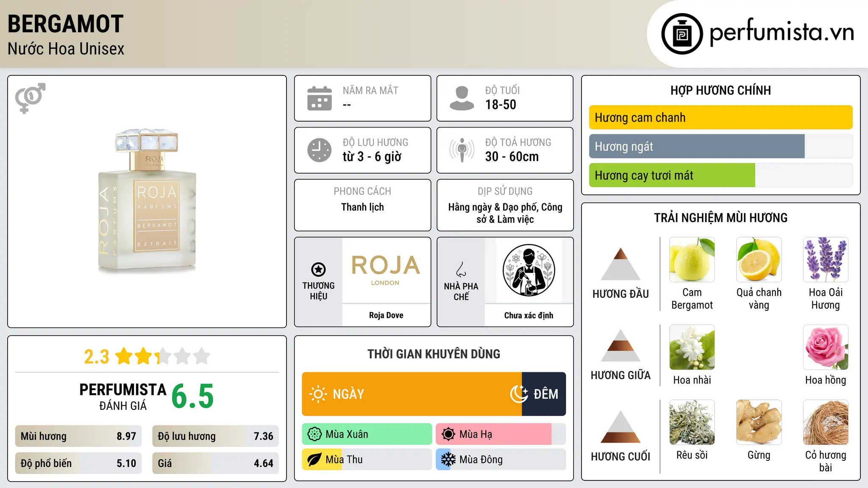Click the Mùa Xuân season bar

(x=367, y=434)
